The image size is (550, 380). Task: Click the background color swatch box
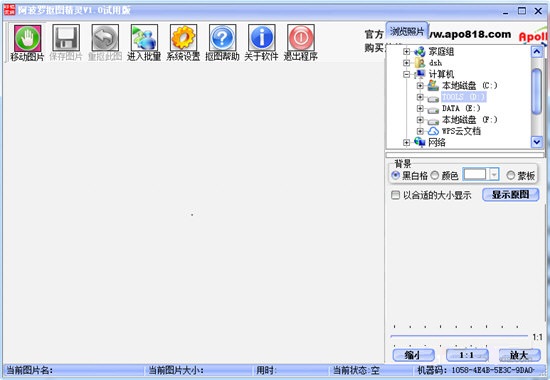[x=475, y=174]
